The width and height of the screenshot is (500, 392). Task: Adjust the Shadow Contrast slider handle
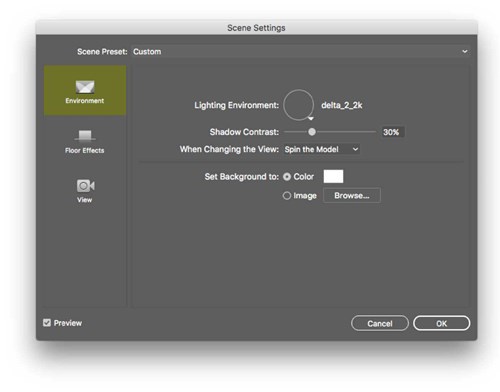tap(312, 132)
